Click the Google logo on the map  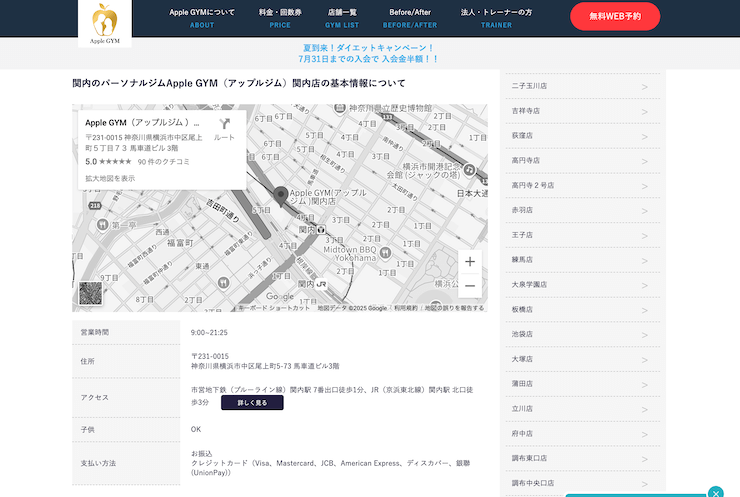(x=280, y=296)
